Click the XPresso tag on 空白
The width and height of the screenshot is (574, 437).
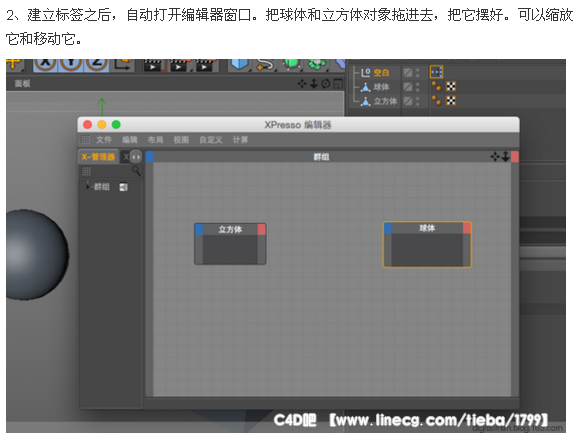[x=436, y=72]
